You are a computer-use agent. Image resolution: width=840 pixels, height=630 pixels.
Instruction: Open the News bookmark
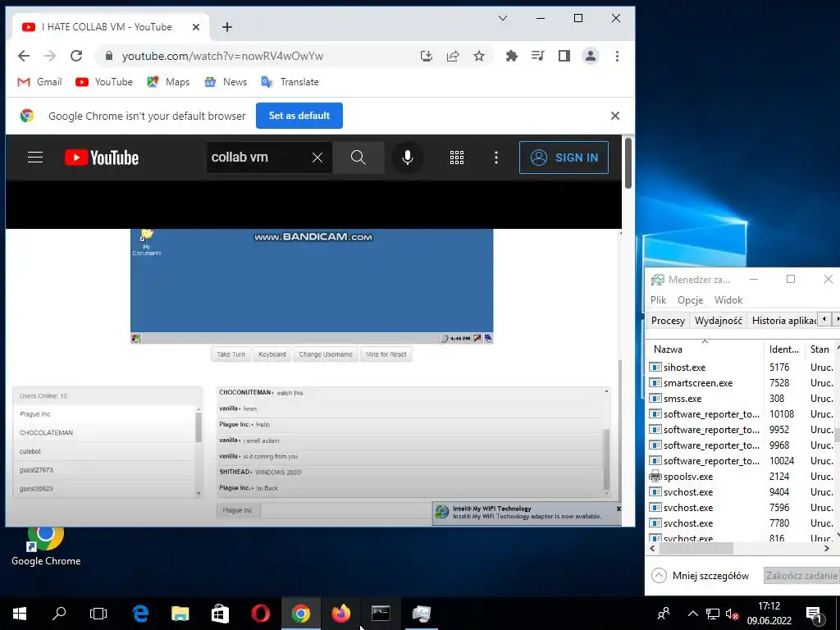[226, 82]
